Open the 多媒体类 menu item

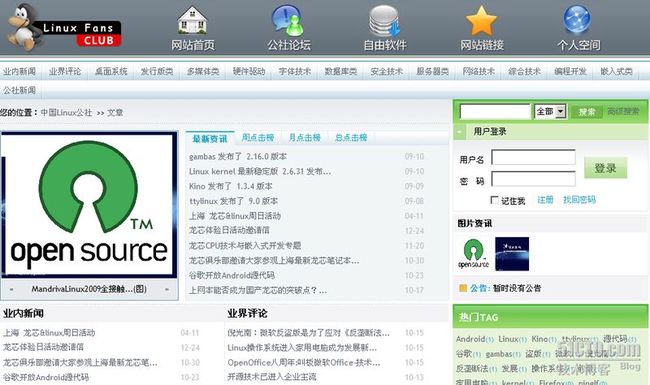203,71
